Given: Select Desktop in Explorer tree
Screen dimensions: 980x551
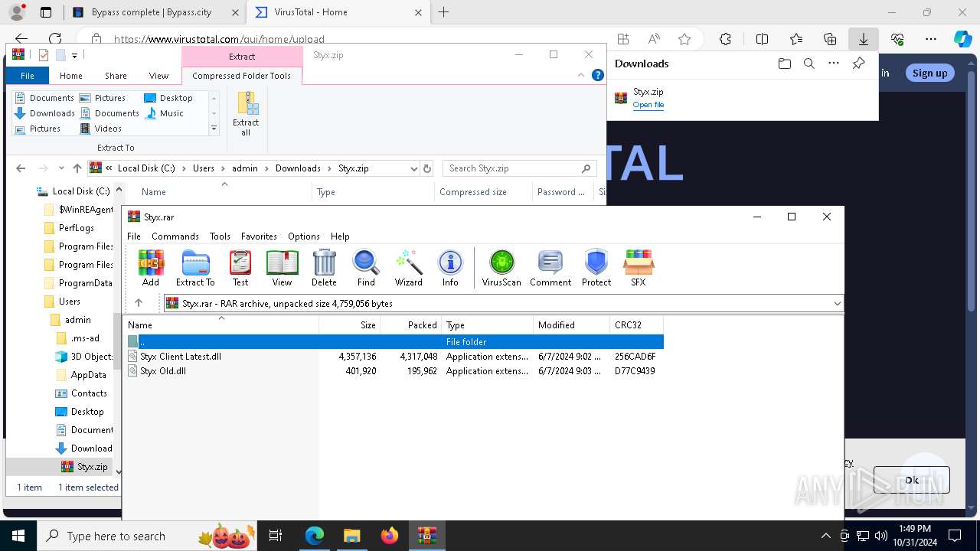Looking at the screenshot, I should coord(87,412).
